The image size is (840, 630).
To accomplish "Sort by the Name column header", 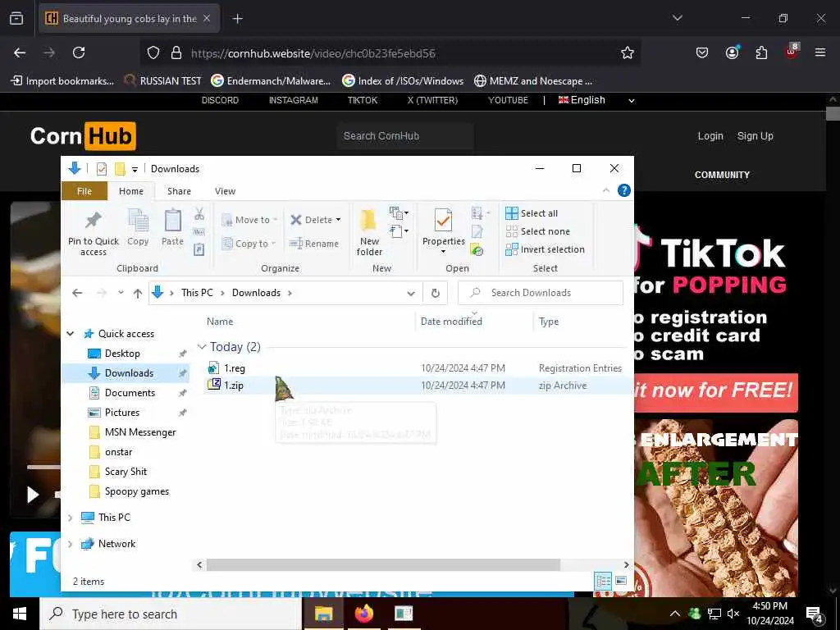I will (220, 322).
